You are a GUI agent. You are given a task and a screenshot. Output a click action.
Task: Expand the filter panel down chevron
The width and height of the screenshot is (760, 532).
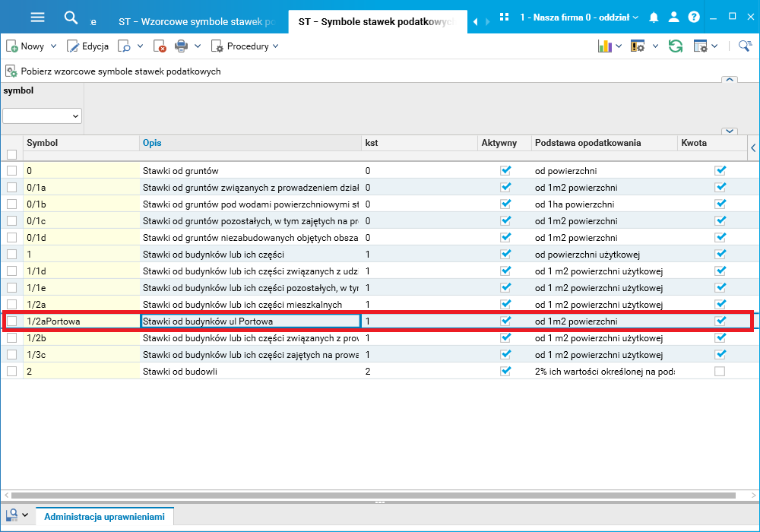(x=730, y=131)
